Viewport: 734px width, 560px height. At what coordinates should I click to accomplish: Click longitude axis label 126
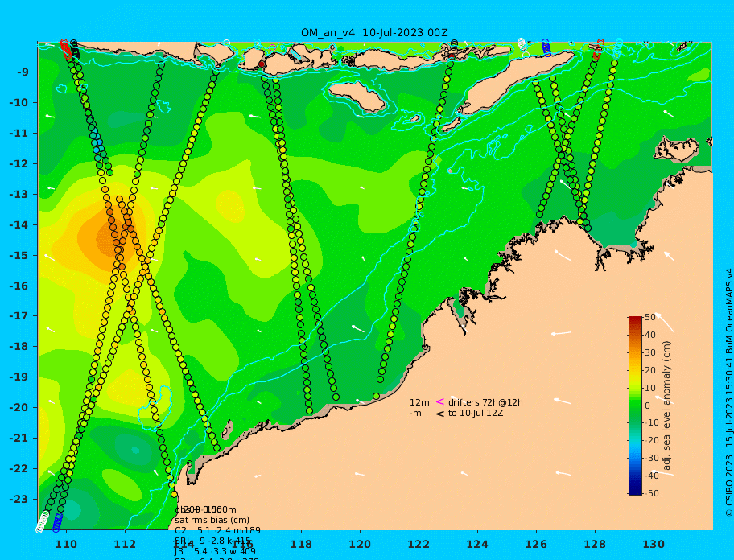[x=536, y=544]
